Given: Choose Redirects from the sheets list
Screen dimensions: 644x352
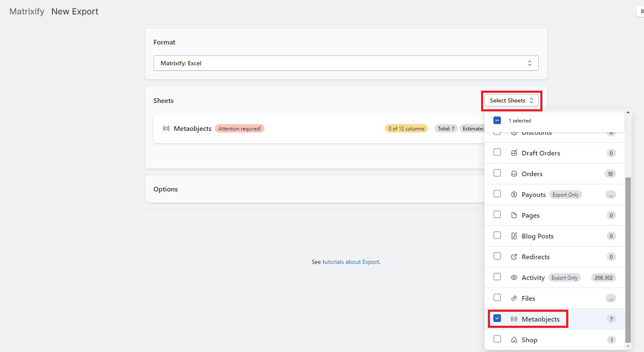Looking at the screenshot, I should tap(535, 257).
